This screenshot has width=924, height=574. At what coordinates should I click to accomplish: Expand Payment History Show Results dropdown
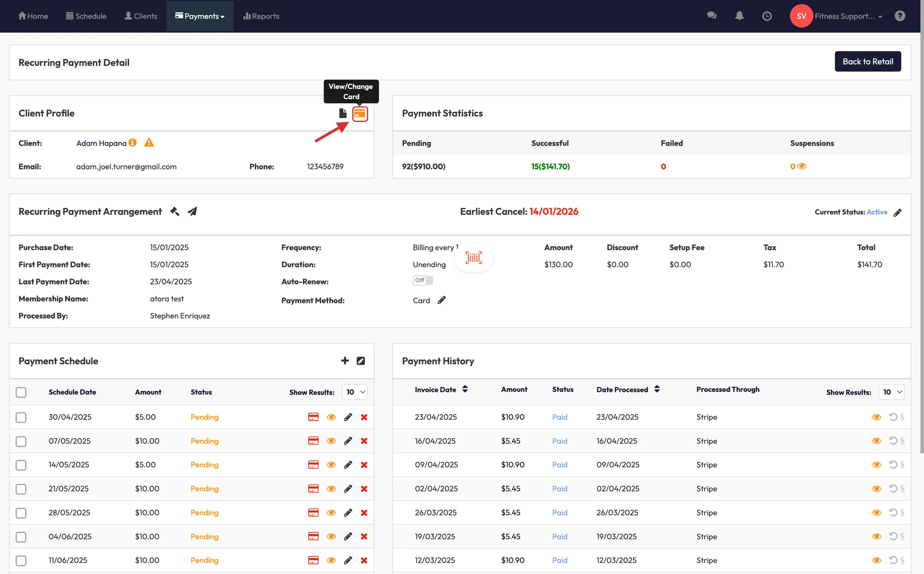[892, 392]
